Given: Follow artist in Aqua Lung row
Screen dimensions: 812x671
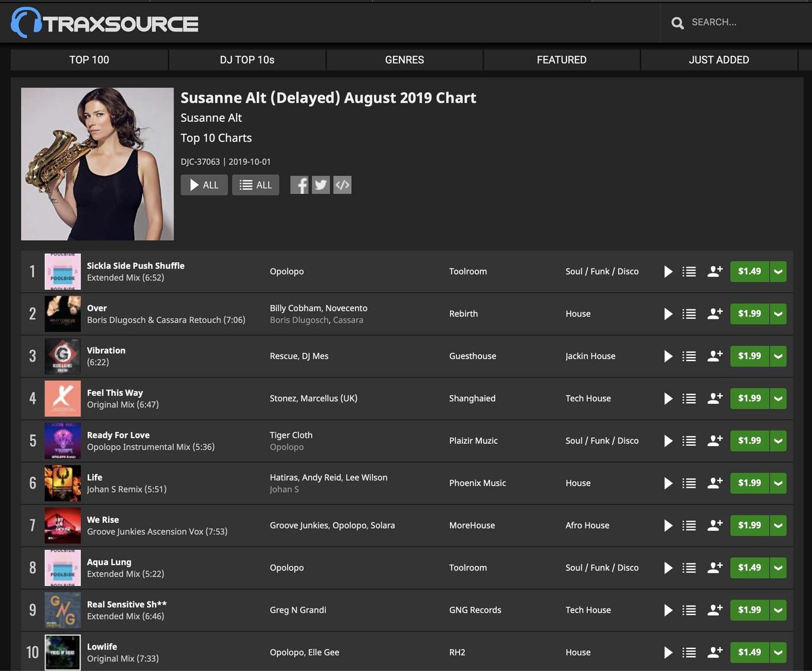Looking at the screenshot, I should tap(715, 567).
